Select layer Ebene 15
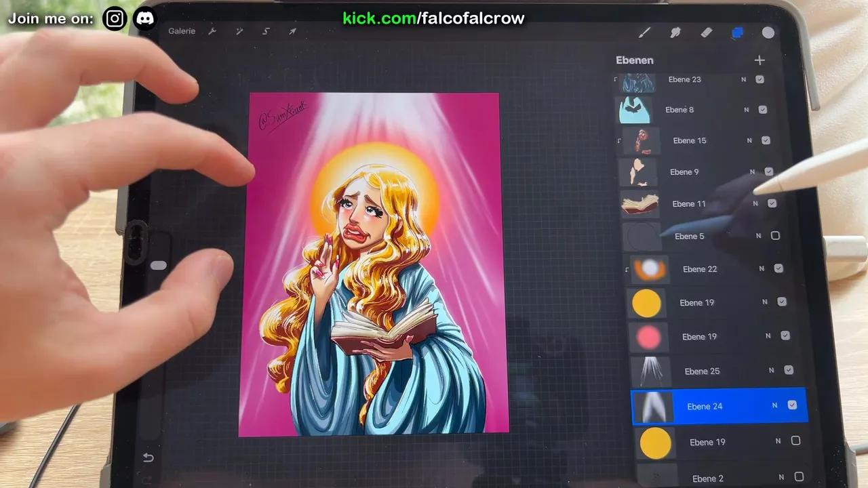The height and width of the screenshot is (488, 868). pos(696,140)
